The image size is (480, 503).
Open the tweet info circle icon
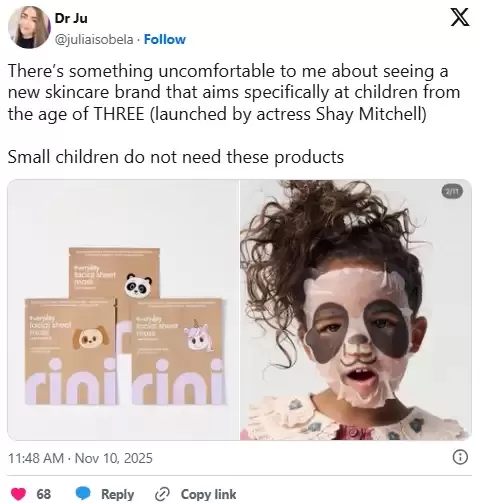(460, 457)
